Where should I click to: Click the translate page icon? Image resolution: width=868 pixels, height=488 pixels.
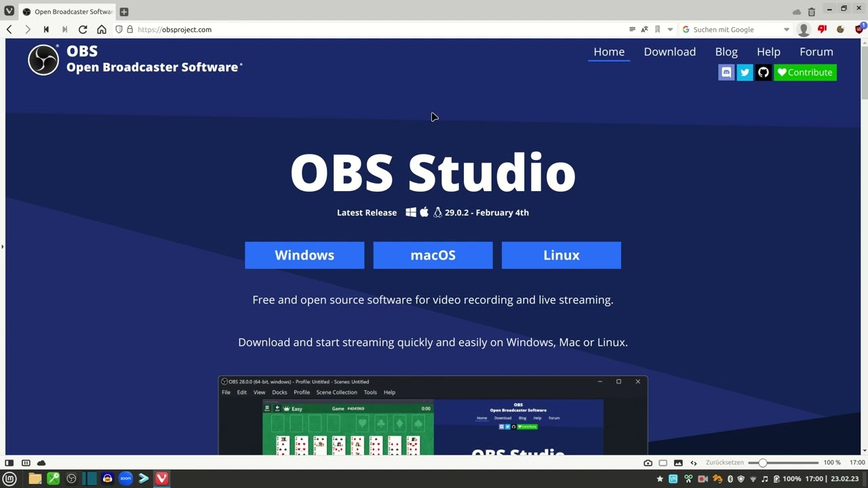pos(645,29)
